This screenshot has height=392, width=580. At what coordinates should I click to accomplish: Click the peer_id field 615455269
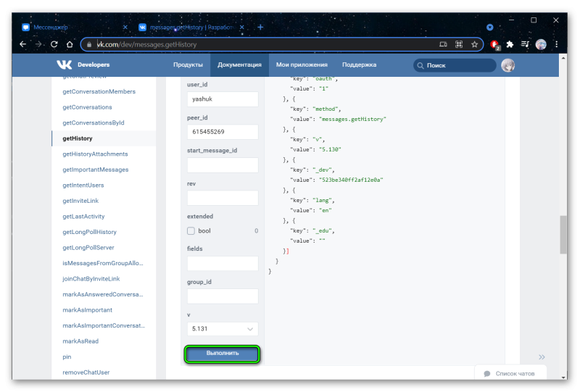[223, 132]
